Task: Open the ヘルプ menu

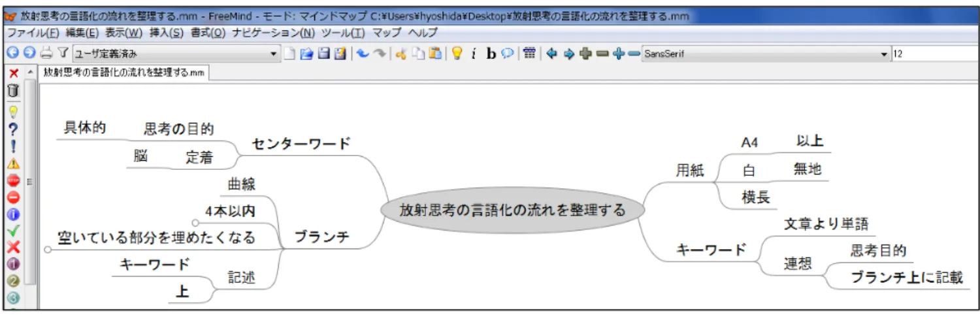Action: [x=423, y=33]
